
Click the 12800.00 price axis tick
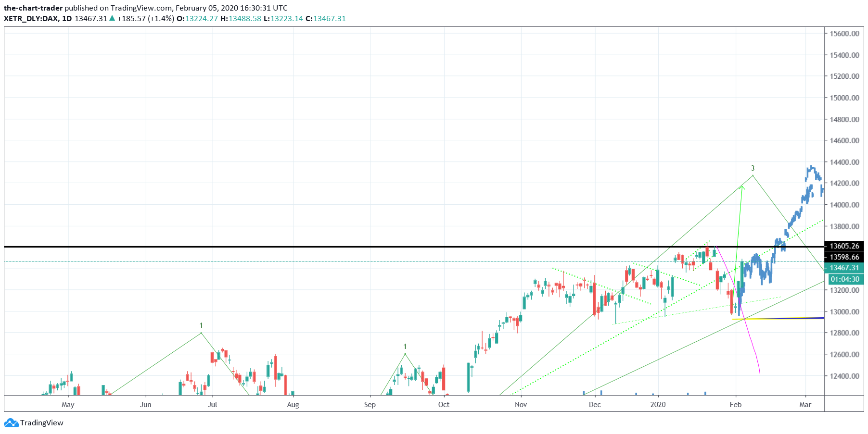[x=844, y=333]
